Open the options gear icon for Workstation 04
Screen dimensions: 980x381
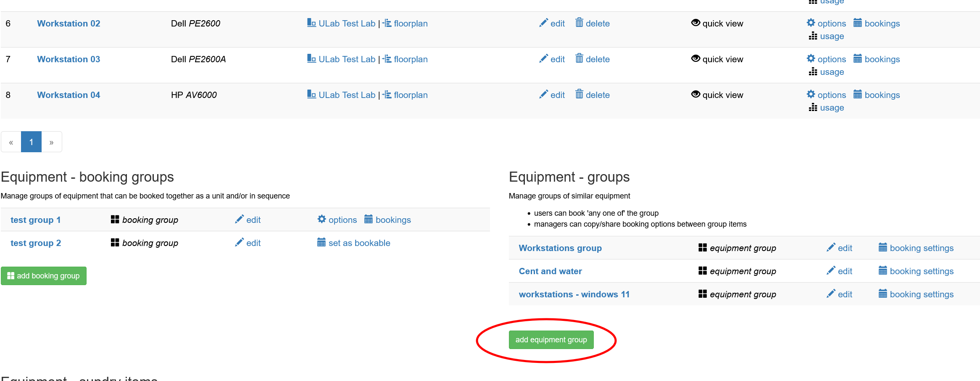pyautogui.click(x=811, y=95)
